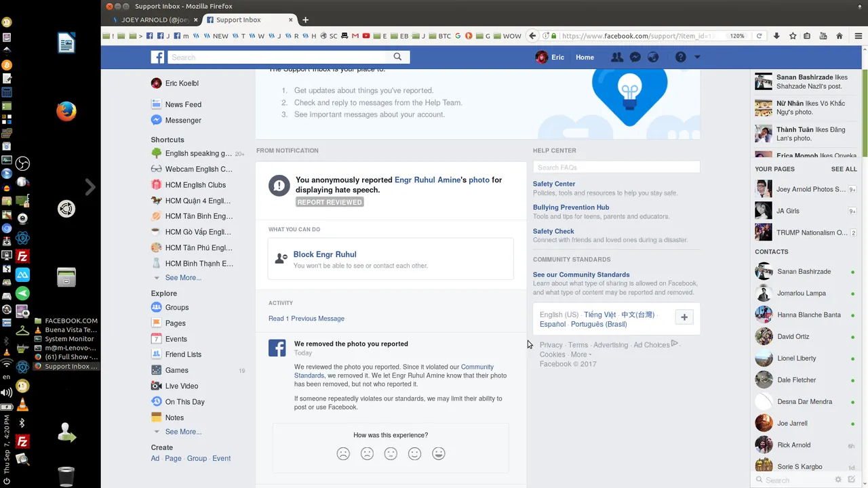Switch to the JOEY ARNOLD tab
The image size is (868, 488).
point(155,20)
